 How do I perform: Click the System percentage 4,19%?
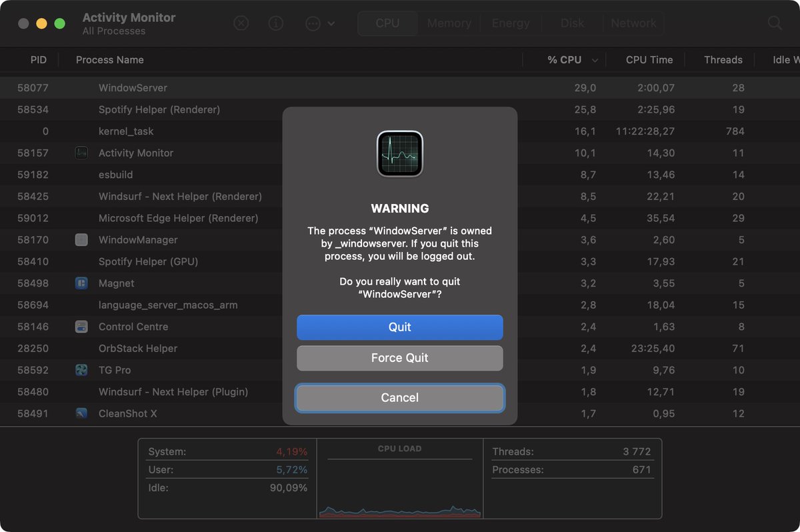[292, 452]
